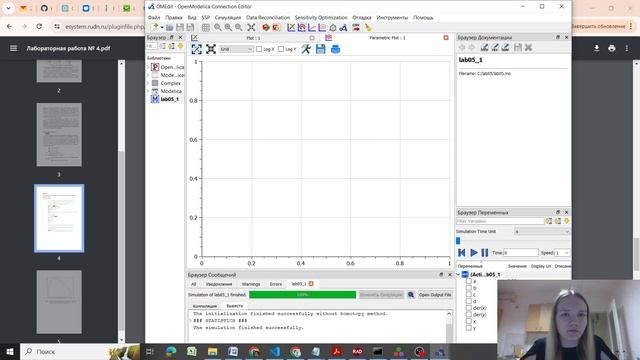This screenshot has width=640, height=360.
Task: Click the open model file icon
Action: [169, 27]
